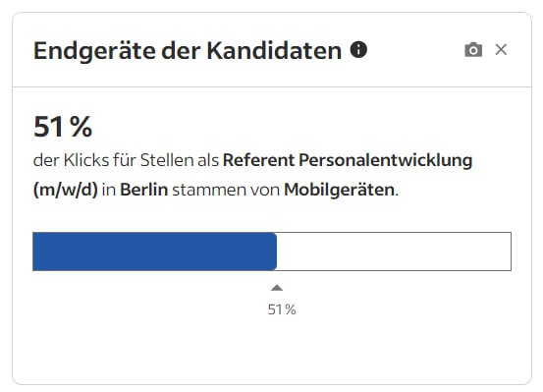The height and width of the screenshot is (392, 543).
Task: Click the words stammen von
Action: click(226, 190)
